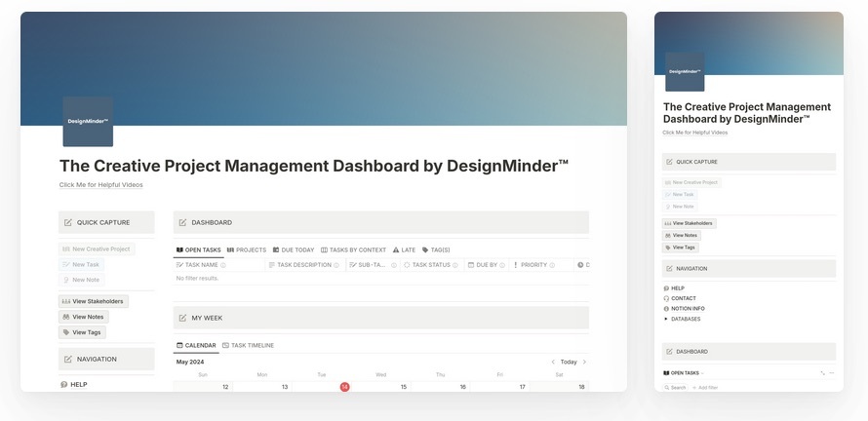Open View Tags in desktop view
This screenshot has width=868, height=421.
coord(82,332)
